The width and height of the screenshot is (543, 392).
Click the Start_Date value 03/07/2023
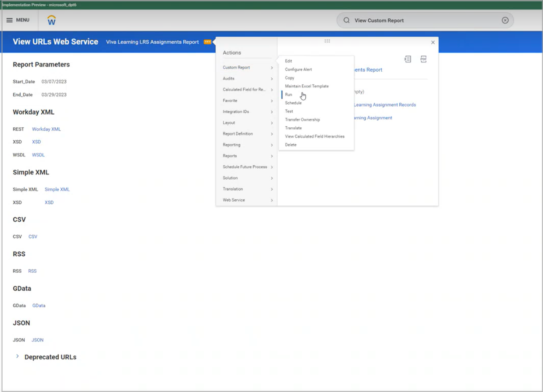[x=54, y=82]
